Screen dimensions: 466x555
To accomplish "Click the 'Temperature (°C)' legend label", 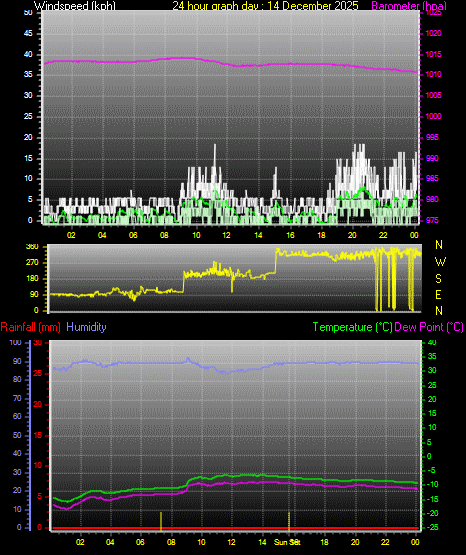I will pos(352,327).
